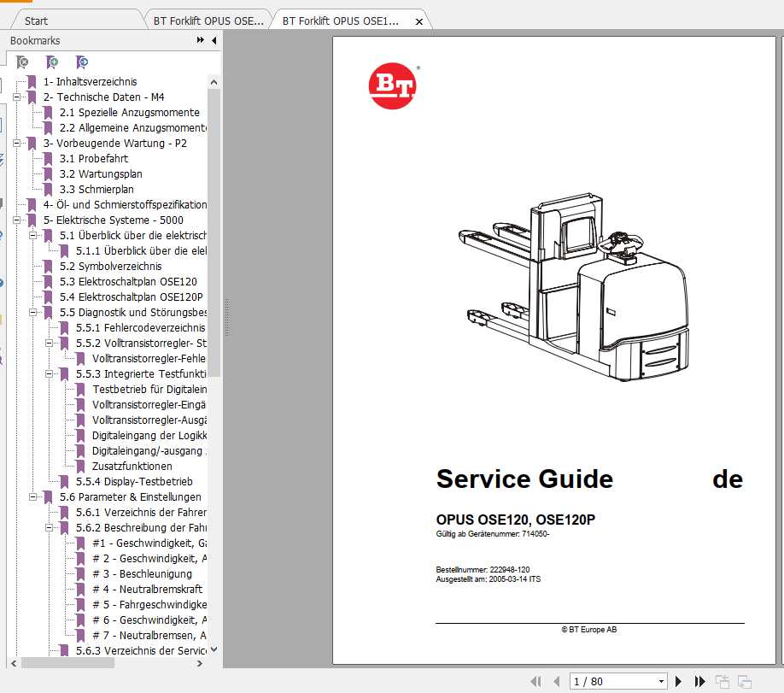Go to first page button
The height and width of the screenshot is (693, 784).
point(535,681)
